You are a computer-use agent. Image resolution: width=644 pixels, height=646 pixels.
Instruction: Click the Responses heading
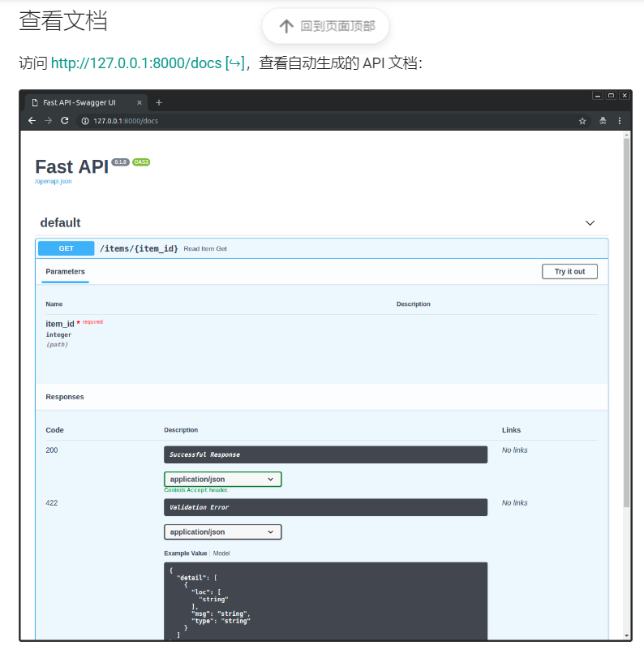point(65,397)
